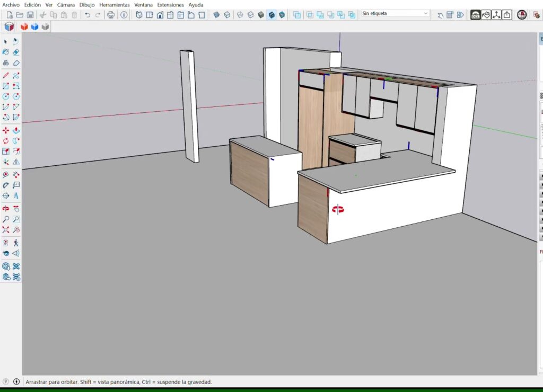Choose the Move tool
Screen dimensions: 543x392
(6, 130)
